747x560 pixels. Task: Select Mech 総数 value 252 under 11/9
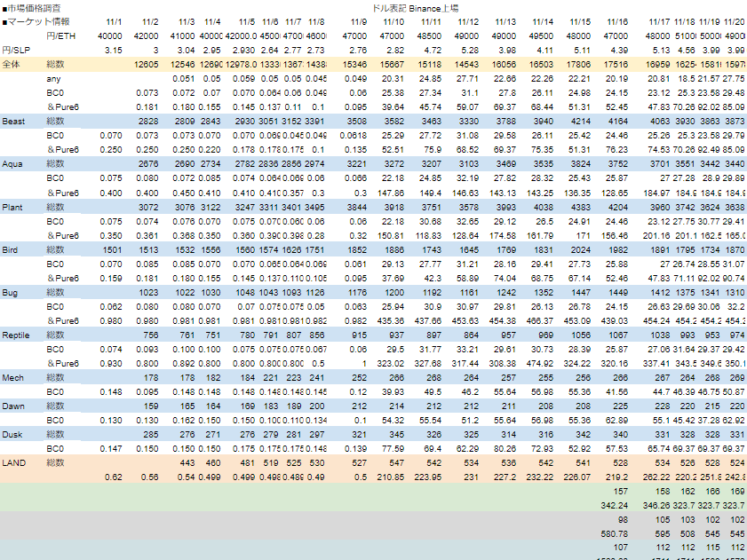point(359,379)
